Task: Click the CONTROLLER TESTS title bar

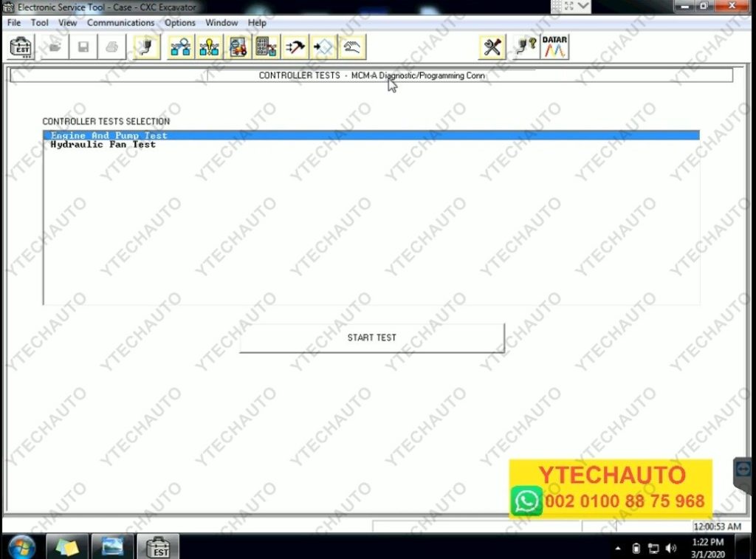Action: click(x=372, y=75)
